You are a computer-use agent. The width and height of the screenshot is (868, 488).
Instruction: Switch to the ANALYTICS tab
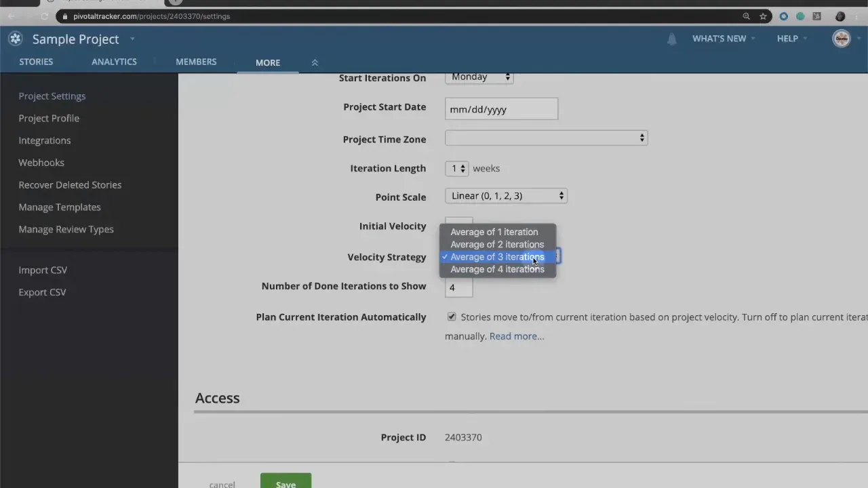pyautogui.click(x=114, y=62)
